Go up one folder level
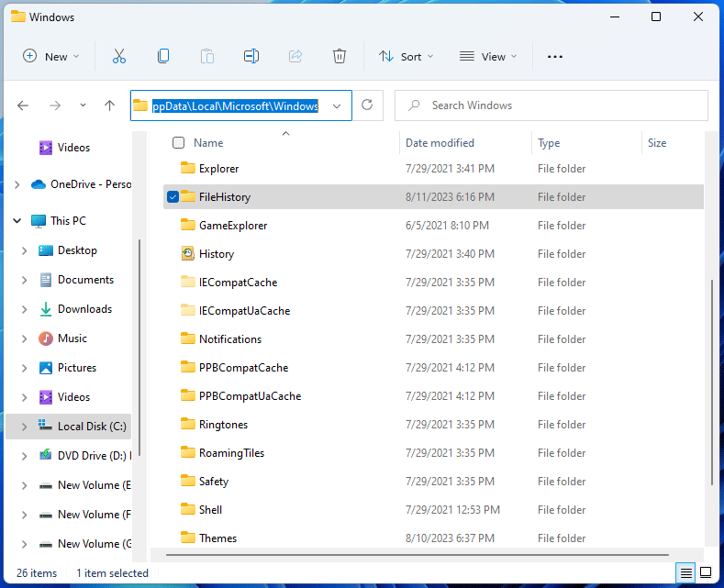Image resolution: width=724 pixels, height=588 pixels. [109, 105]
